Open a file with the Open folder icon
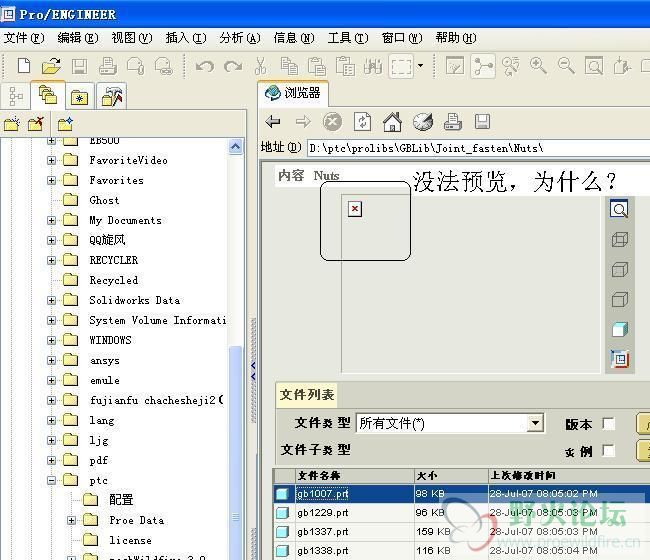650x560 pixels. click(x=51, y=66)
